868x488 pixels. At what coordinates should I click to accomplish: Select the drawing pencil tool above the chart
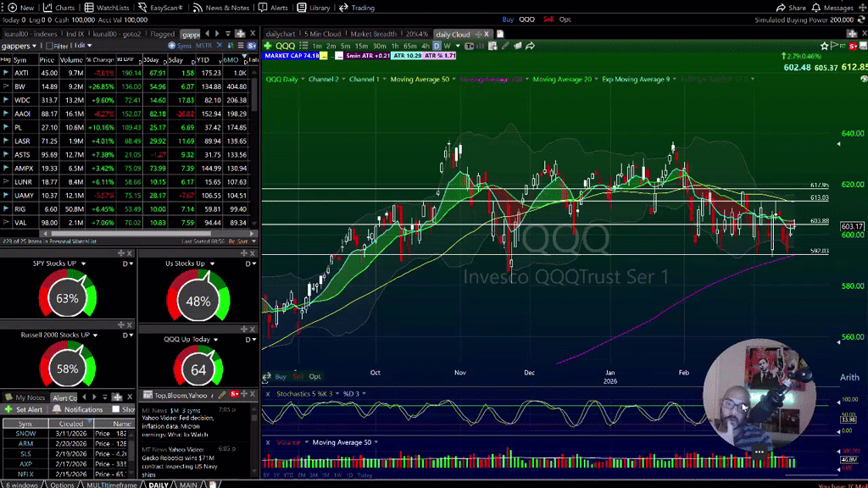tap(504, 46)
